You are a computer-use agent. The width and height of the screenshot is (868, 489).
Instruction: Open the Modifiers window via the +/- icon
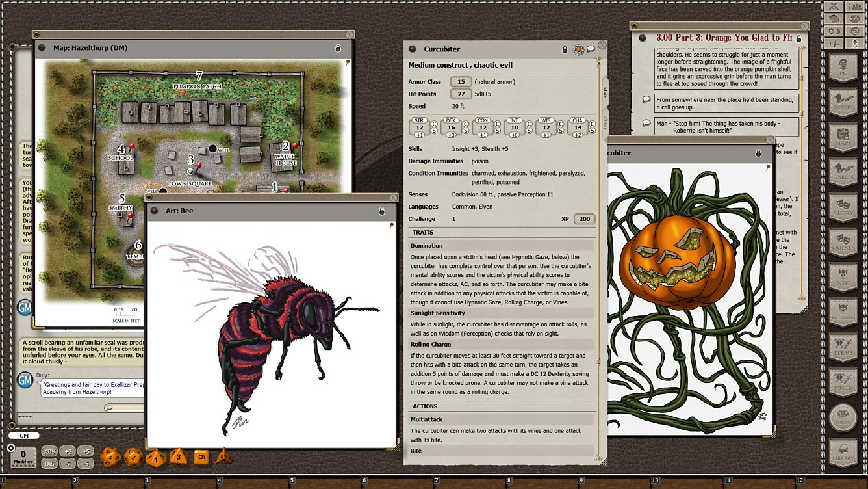click(835, 44)
